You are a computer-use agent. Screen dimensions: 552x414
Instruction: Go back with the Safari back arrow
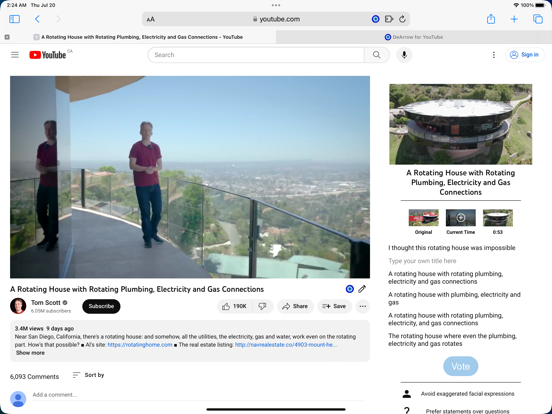[x=37, y=19]
